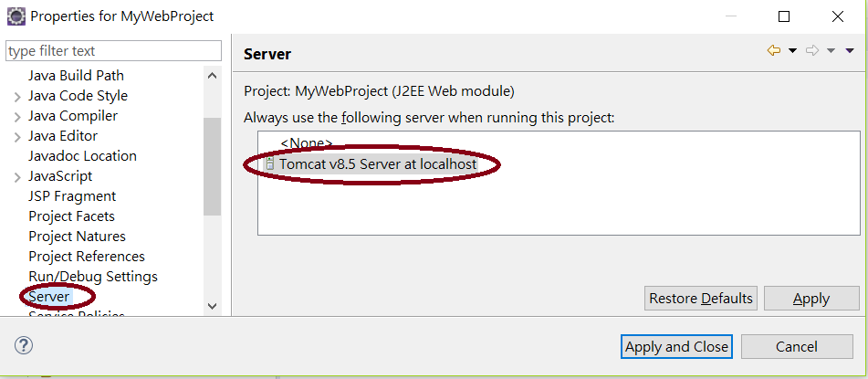Expand the Java Code Style node

pos(17,97)
